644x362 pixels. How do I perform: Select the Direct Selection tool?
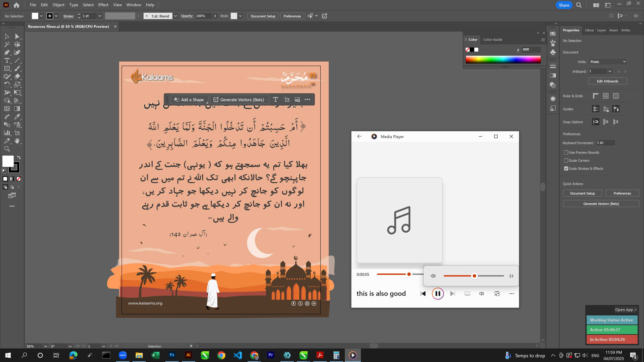pyautogui.click(x=17, y=37)
